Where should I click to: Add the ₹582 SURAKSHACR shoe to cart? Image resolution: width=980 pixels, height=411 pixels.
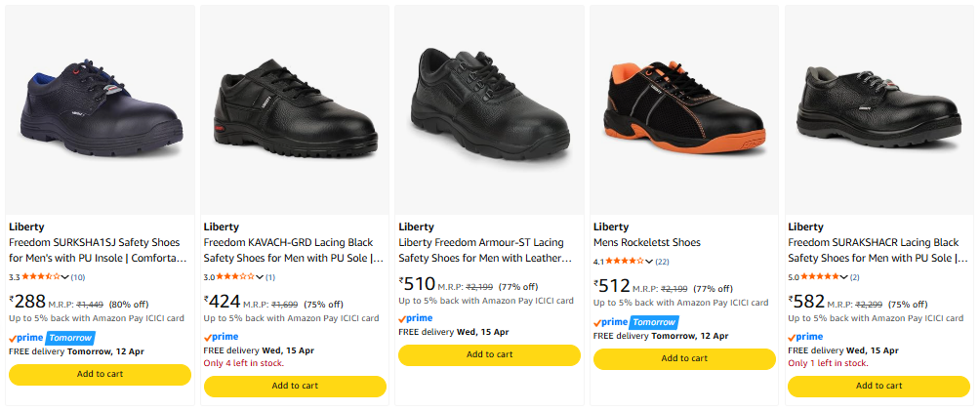click(x=878, y=386)
